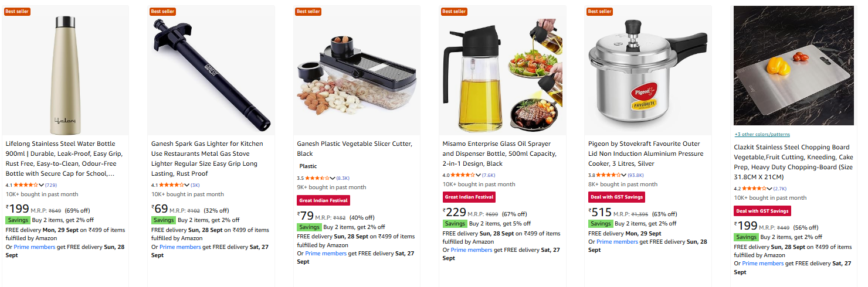Screen dimensions: 868x287
Task: Open the 8.3K ratings link for slicer
Action: coord(343,178)
